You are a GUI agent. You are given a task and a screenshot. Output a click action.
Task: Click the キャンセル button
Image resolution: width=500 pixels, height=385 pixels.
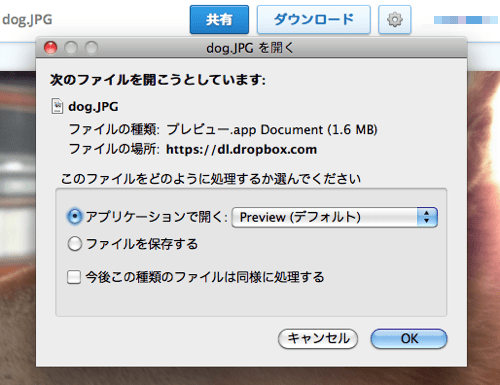click(318, 339)
